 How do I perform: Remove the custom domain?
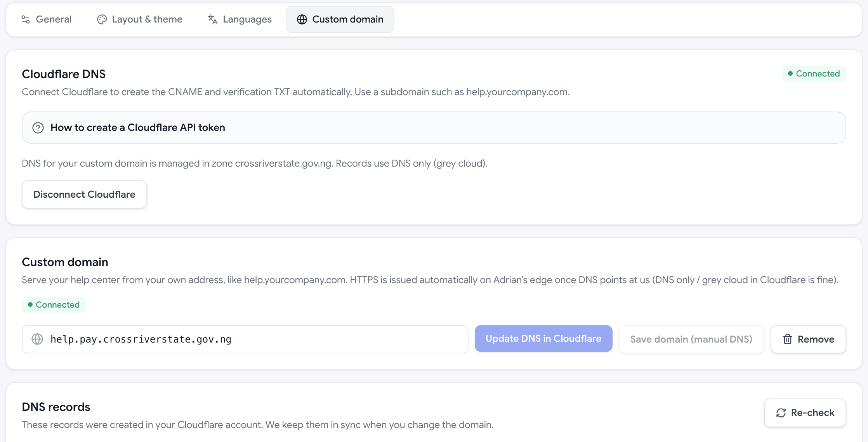click(x=808, y=339)
